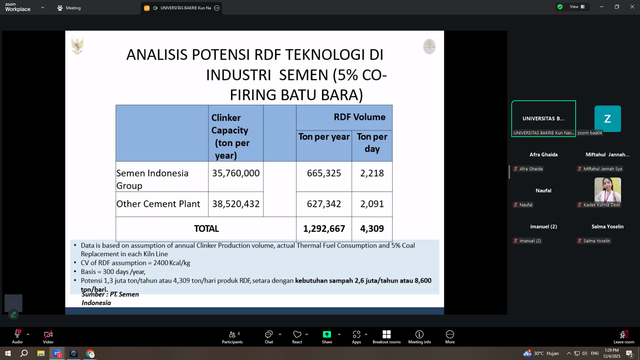Open the Windows Start menu
The width and height of the screenshot is (640, 360).
pos(8,353)
